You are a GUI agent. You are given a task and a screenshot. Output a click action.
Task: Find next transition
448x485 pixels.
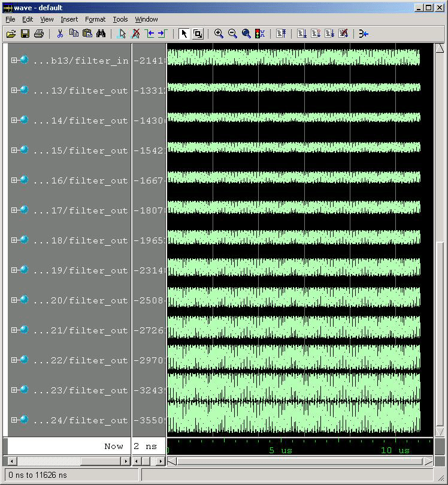point(163,34)
